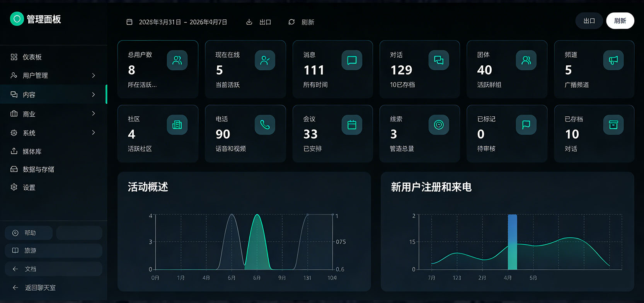Image resolution: width=644 pixels, height=303 pixels.
Task: Select the 用户管理 person icon
Action: (14, 75)
